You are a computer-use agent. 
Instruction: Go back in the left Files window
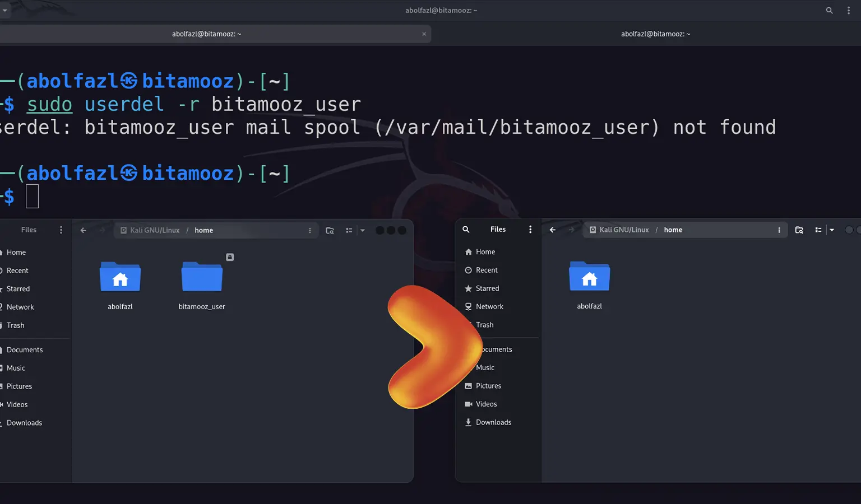[x=84, y=231]
